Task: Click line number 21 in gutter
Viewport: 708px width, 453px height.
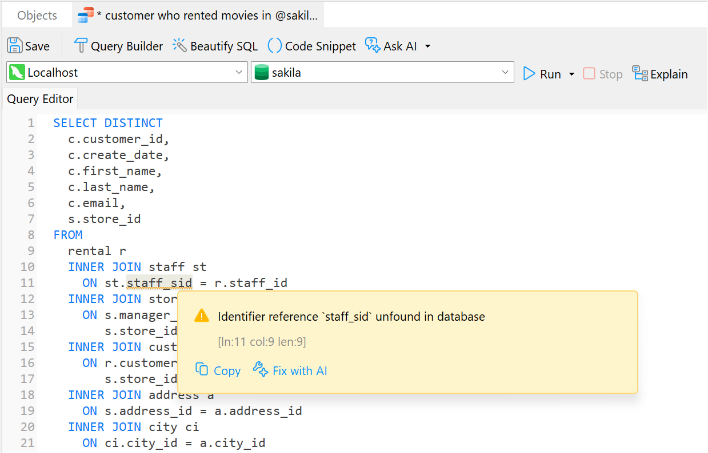Action: (x=27, y=443)
